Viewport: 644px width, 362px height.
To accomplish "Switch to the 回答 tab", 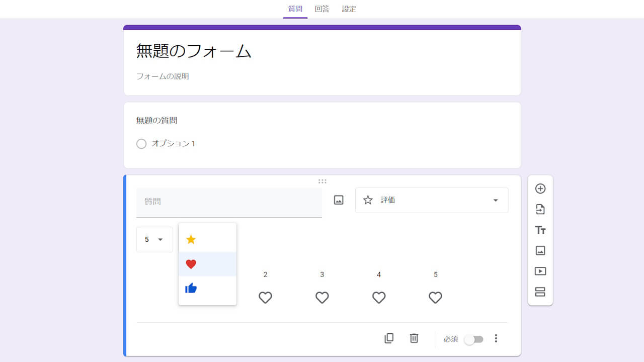I will pyautogui.click(x=321, y=9).
